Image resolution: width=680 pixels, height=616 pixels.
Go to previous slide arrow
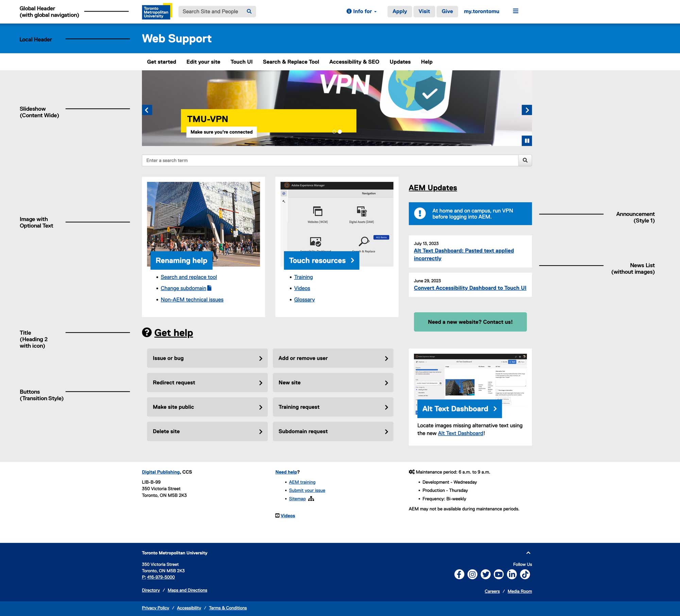pos(147,110)
